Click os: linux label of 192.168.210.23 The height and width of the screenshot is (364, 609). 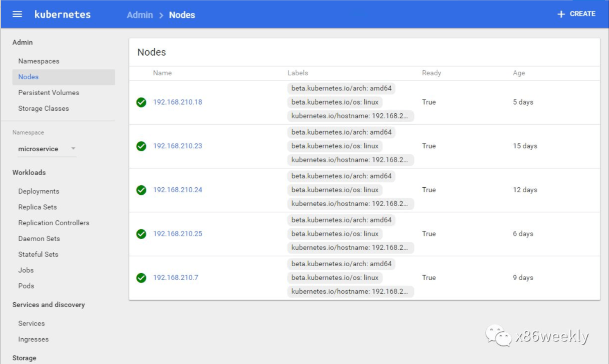335,146
